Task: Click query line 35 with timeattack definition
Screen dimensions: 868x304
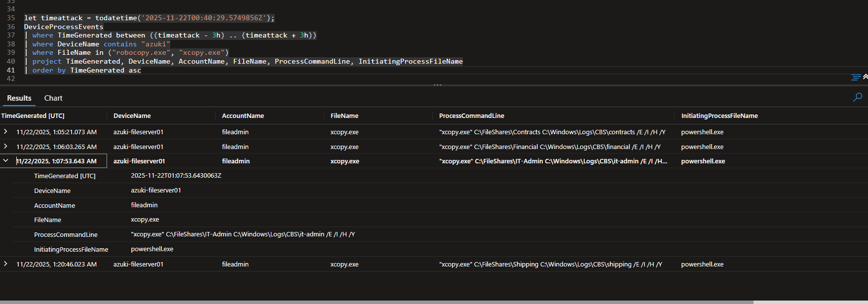Action: coord(149,18)
